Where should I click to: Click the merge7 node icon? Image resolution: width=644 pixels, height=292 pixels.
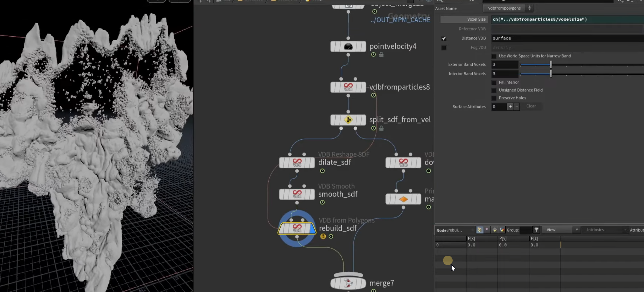tap(348, 283)
